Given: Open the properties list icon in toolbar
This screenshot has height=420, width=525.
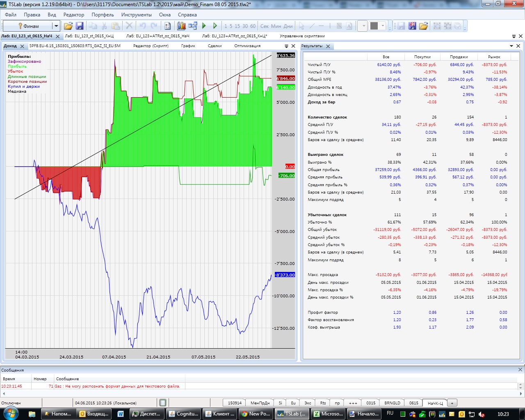Looking at the screenshot, I should 167,26.
